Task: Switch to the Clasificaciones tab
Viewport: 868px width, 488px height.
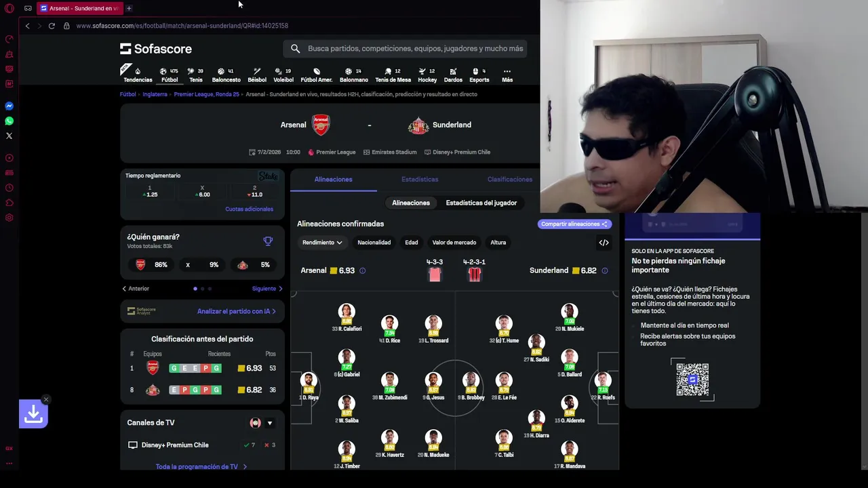Action: click(510, 180)
